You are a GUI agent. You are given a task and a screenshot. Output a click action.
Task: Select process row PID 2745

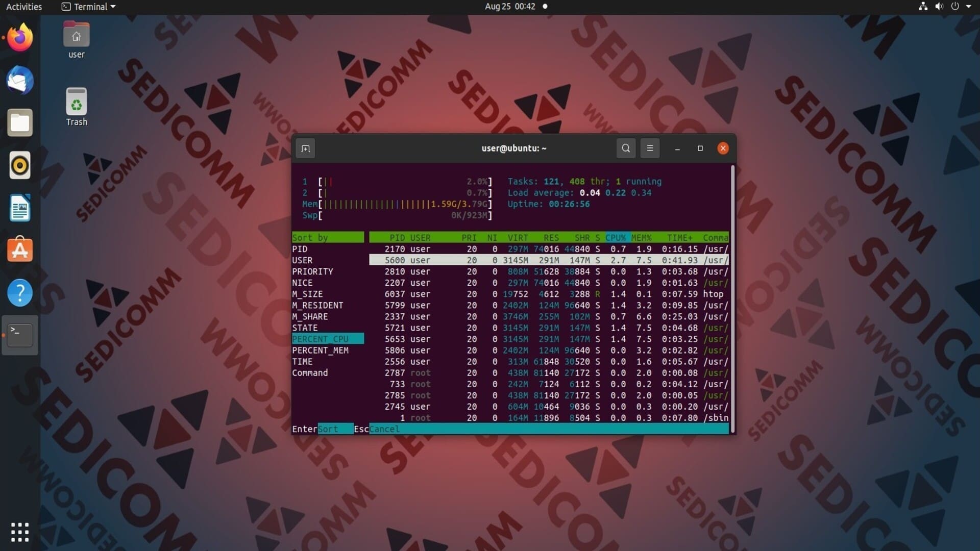point(549,407)
